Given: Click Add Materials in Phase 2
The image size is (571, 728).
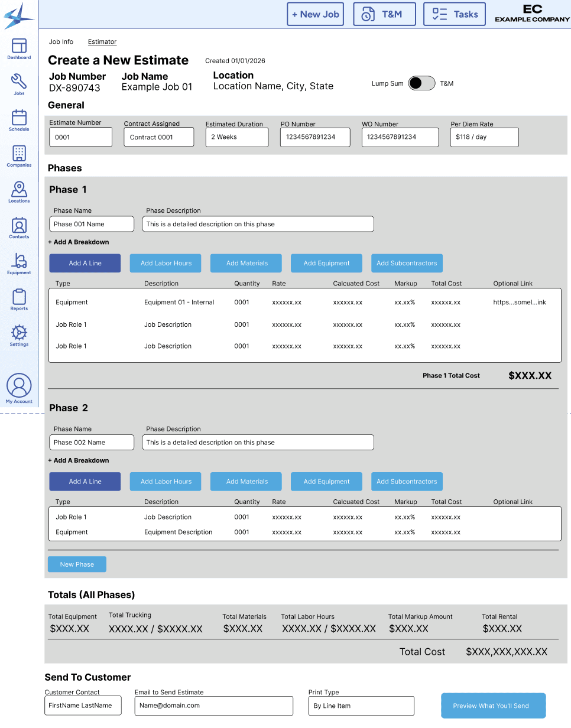Looking at the screenshot, I should (246, 482).
